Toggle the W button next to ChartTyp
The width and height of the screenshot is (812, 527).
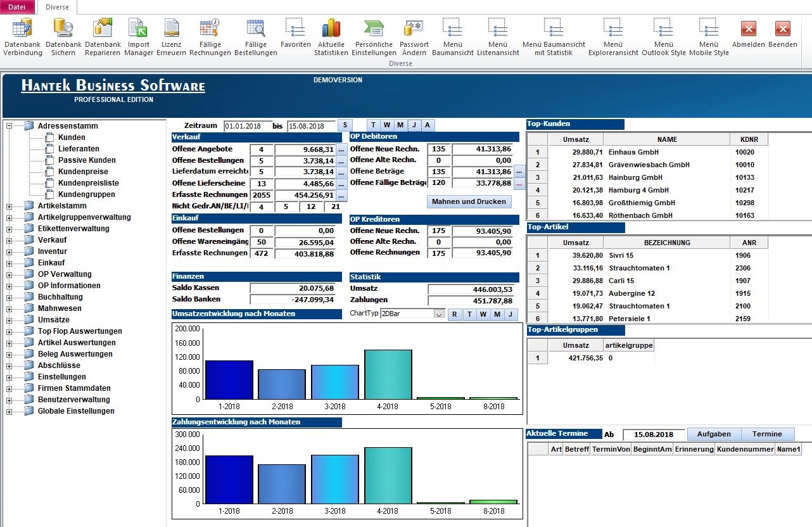(x=483, y=314)
